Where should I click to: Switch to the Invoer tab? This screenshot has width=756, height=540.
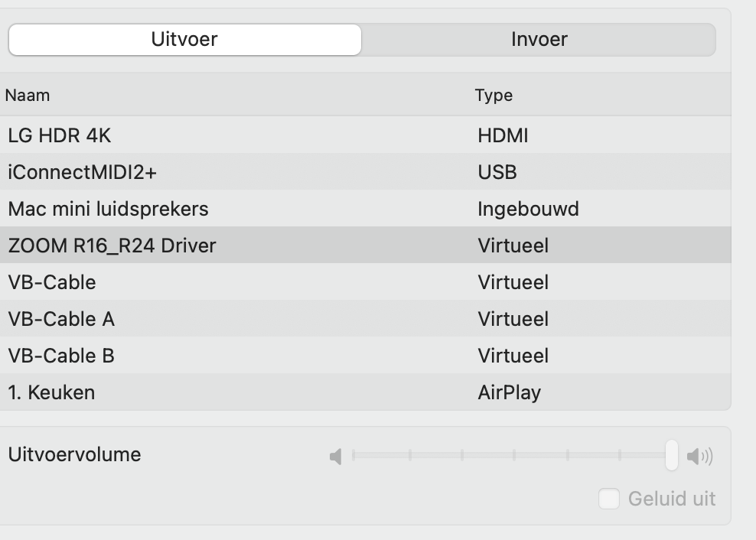tap(539, 40)
